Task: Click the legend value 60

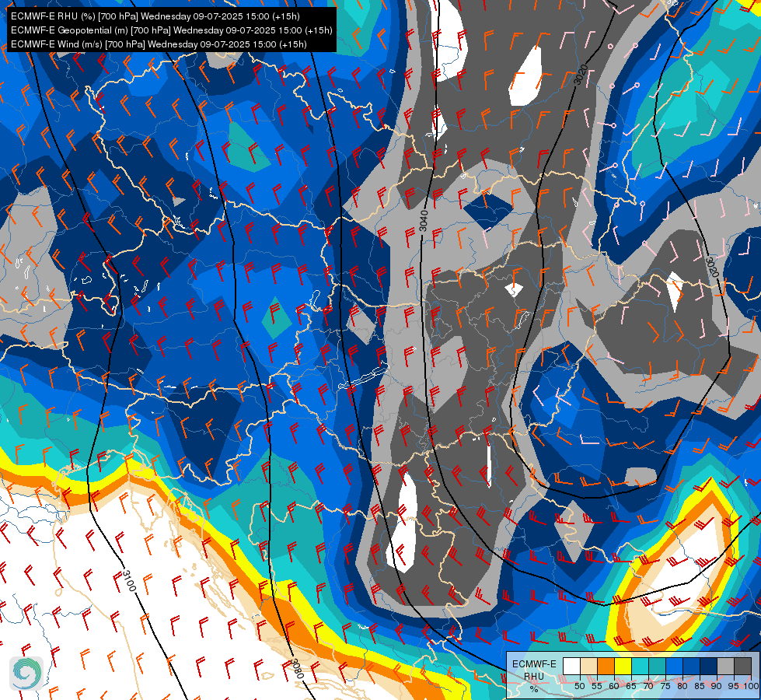Action: (x=614, y=686)
